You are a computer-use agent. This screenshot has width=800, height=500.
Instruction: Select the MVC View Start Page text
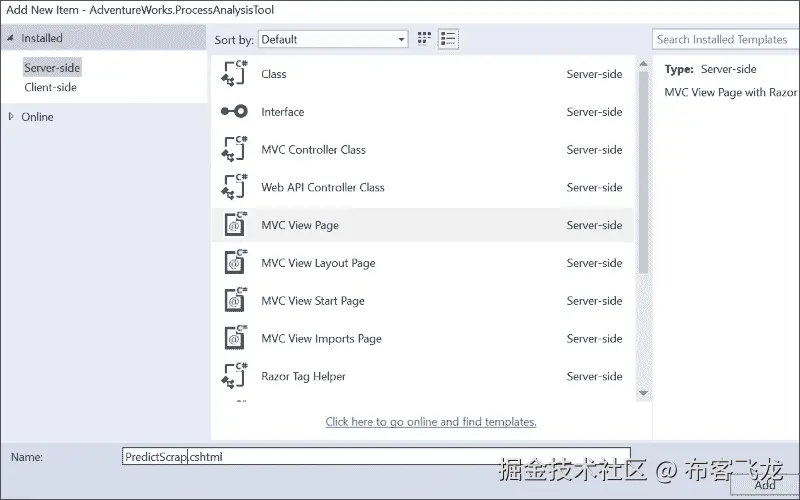[313, 301]
